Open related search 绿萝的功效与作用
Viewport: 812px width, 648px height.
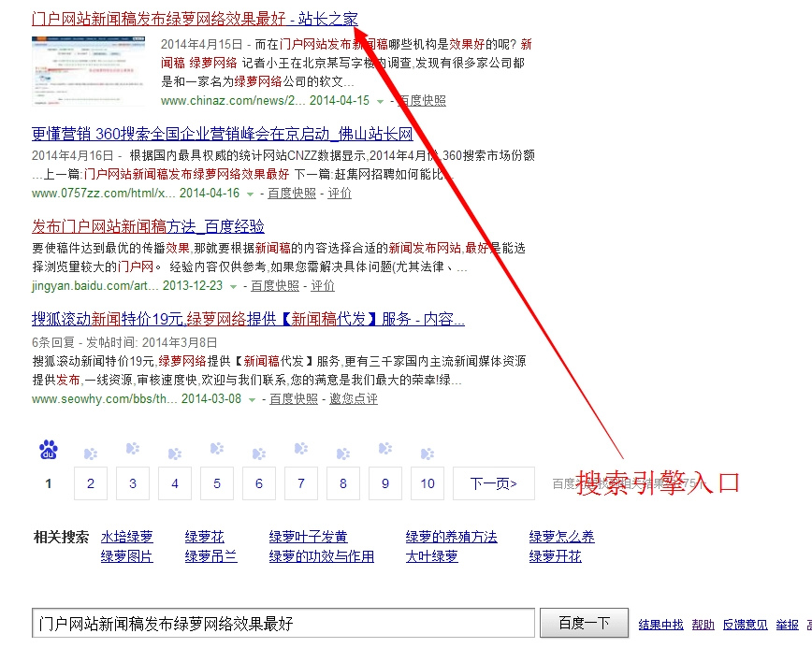(322, 556)
